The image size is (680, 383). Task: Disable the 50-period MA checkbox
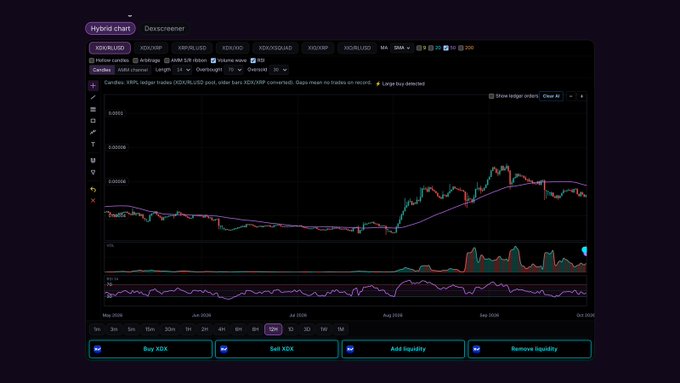(446, 48)
